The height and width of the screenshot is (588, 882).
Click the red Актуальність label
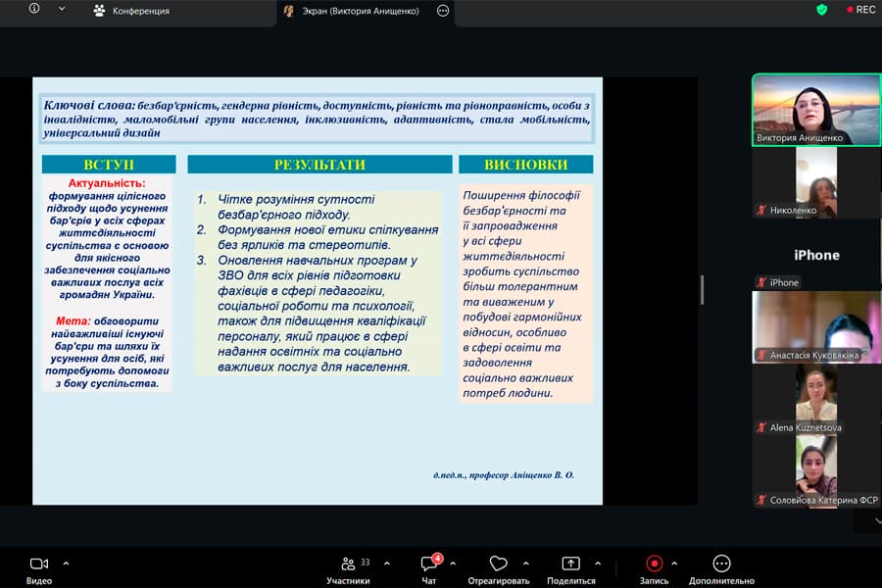pos(106,183)
